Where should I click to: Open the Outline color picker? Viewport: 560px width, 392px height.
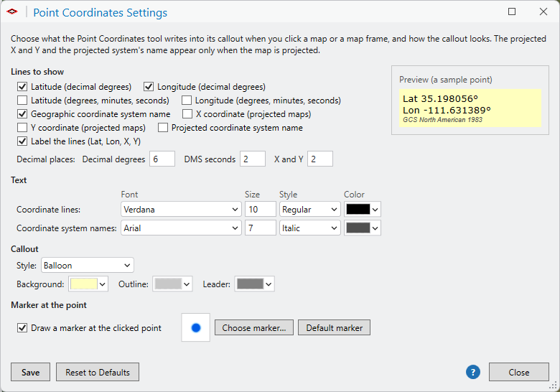[x=172, y=284]
